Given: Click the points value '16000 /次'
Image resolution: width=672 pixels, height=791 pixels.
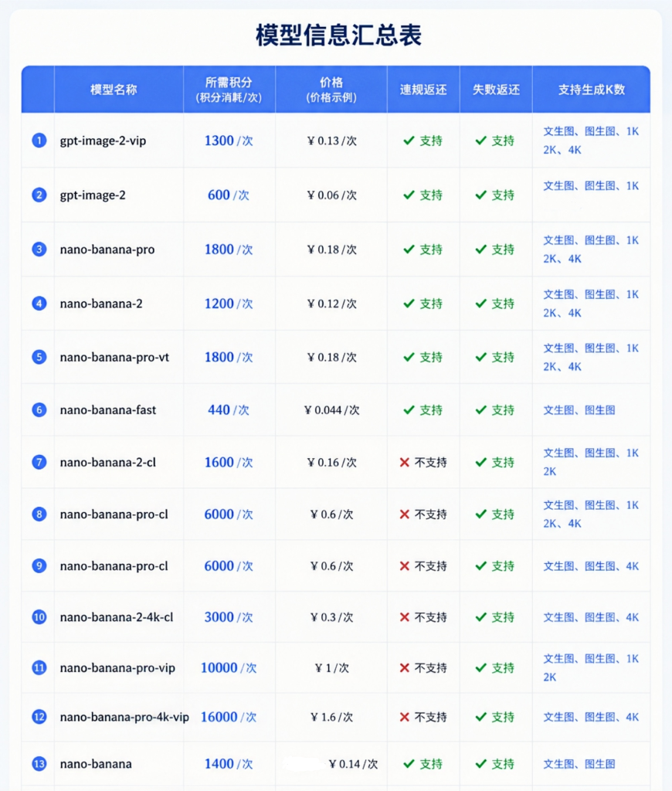Looking at the screenshot, I should pos(229,717).
